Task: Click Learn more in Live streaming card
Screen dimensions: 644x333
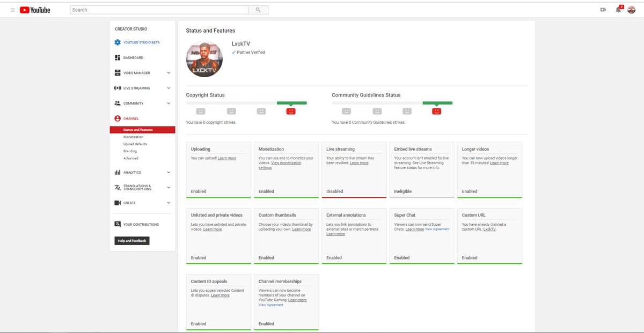Action: click(x=359, y=163)
